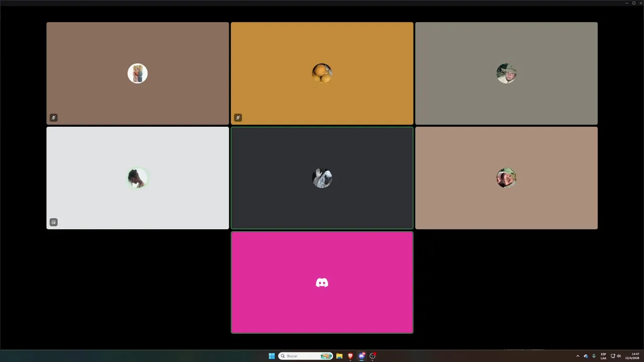The image size is (644, 362).
Task: Open Brave browser from the taskbar
Action: tap(350, 356)
